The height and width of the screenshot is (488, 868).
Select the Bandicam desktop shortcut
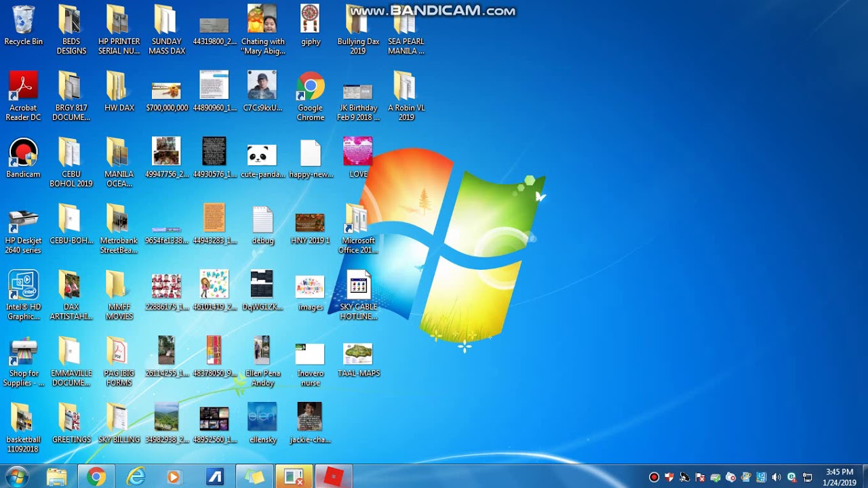(23, 159)
